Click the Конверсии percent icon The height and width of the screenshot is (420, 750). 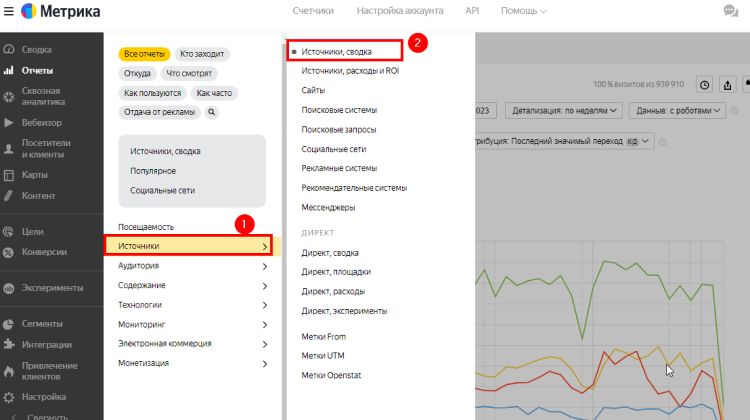click(x=9, y=252)
